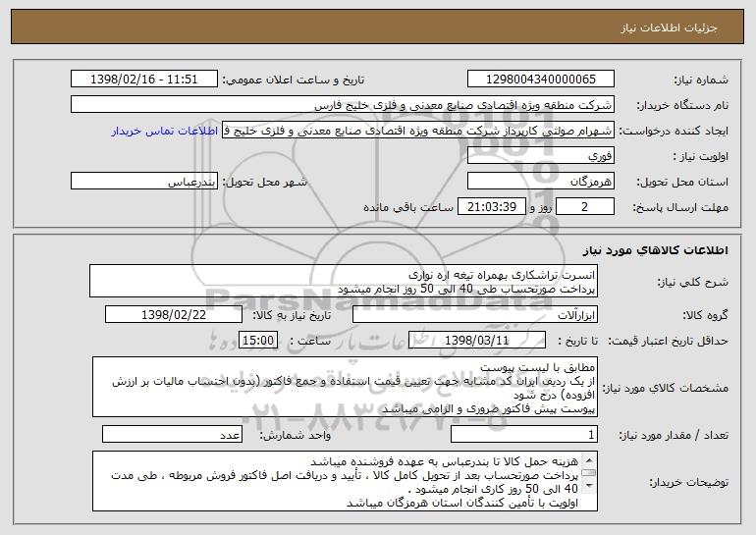The height and width of the screenshot is (535, 756).
Task: Open buyer contact info link 'اطلاعات تماس خریدار'
Action: pos(165,132)
